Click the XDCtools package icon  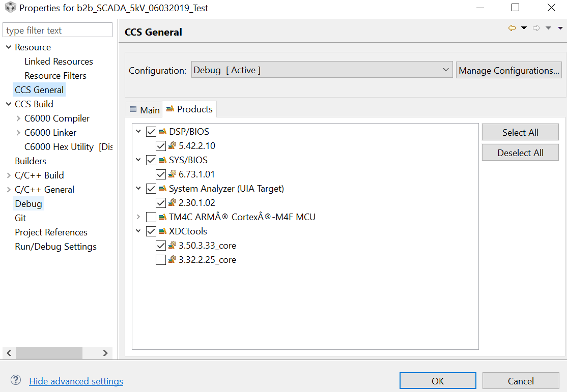pyautogui.click(x=162, y=231)
